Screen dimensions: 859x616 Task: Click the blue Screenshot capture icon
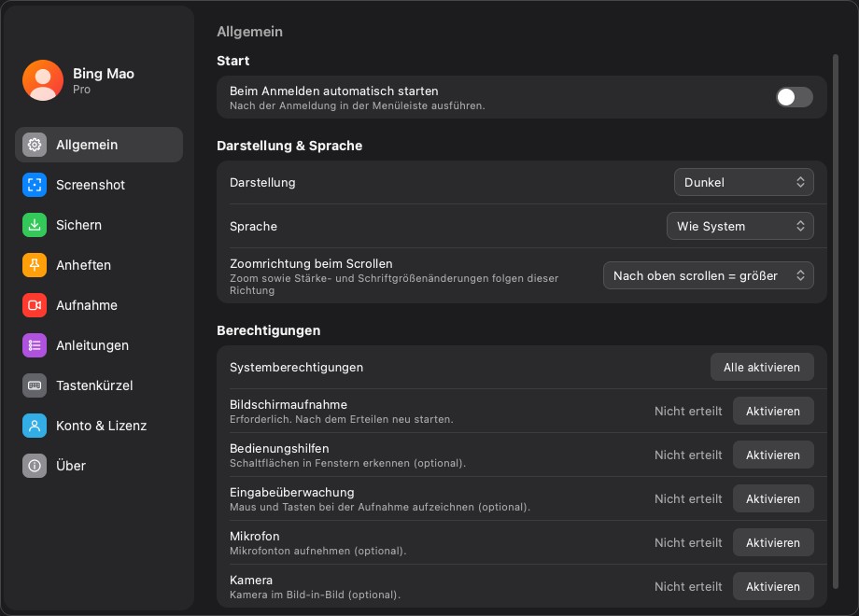[35, 185]
